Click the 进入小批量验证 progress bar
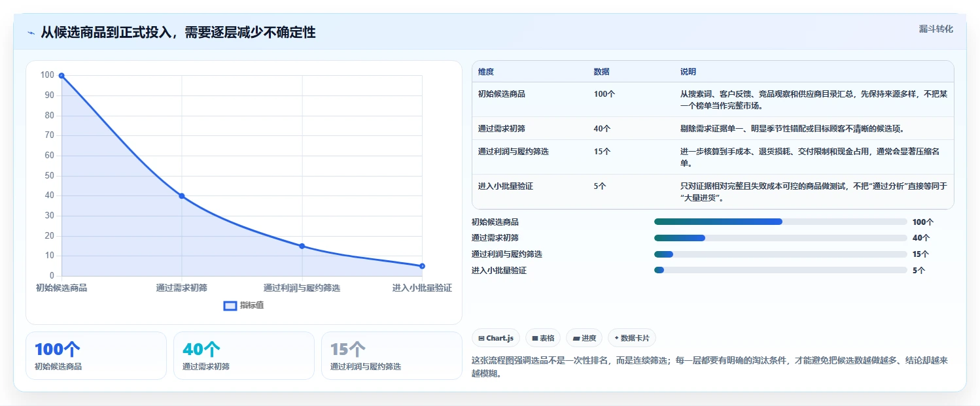Image resolution: width=980 pixels, height=406 pixels. [780, 270]
